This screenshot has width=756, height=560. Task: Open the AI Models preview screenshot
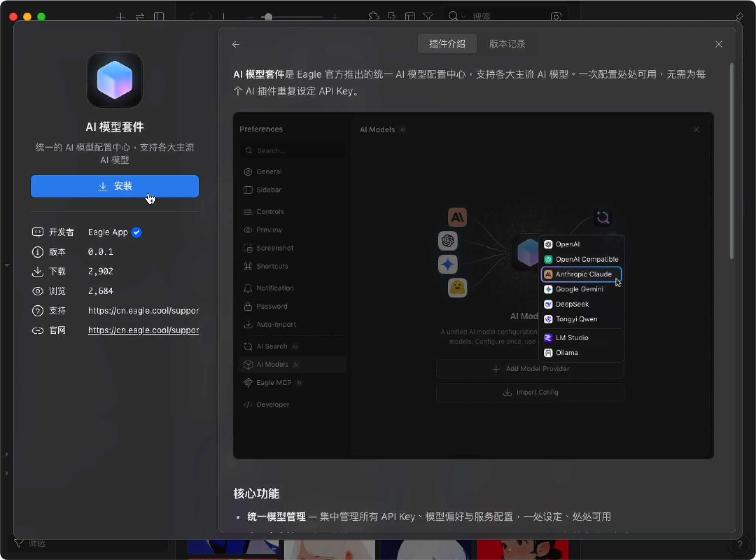tap(473, 285)
